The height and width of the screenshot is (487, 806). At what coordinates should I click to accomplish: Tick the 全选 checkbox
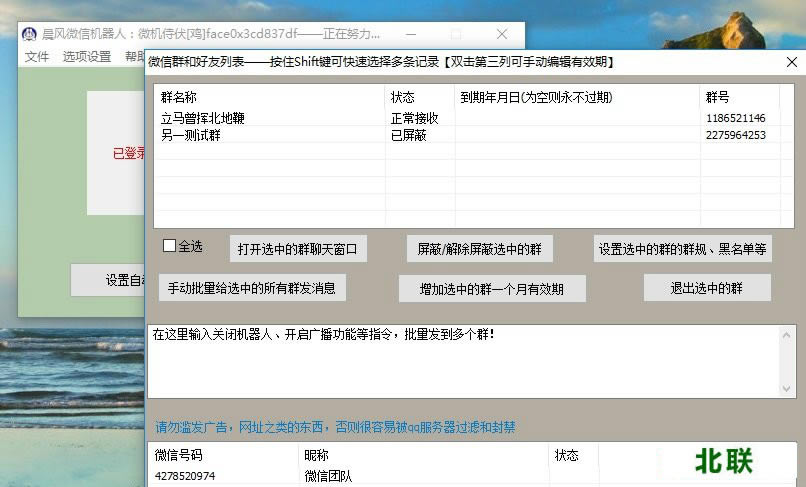[169, 246]
